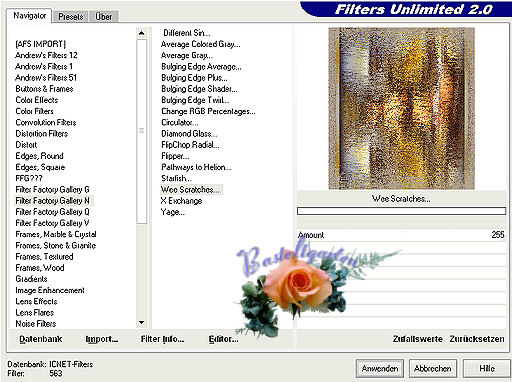Select Andrew's Filters 1 category
Image resolution: width=512 pixels, height=382 pixels.
tap(44, 66)
